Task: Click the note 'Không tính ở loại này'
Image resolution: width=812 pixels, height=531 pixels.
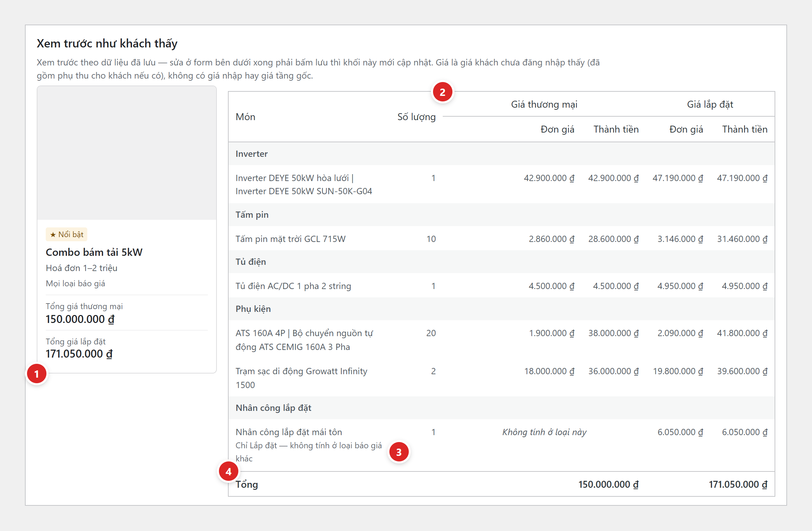Action: point(544,432)
